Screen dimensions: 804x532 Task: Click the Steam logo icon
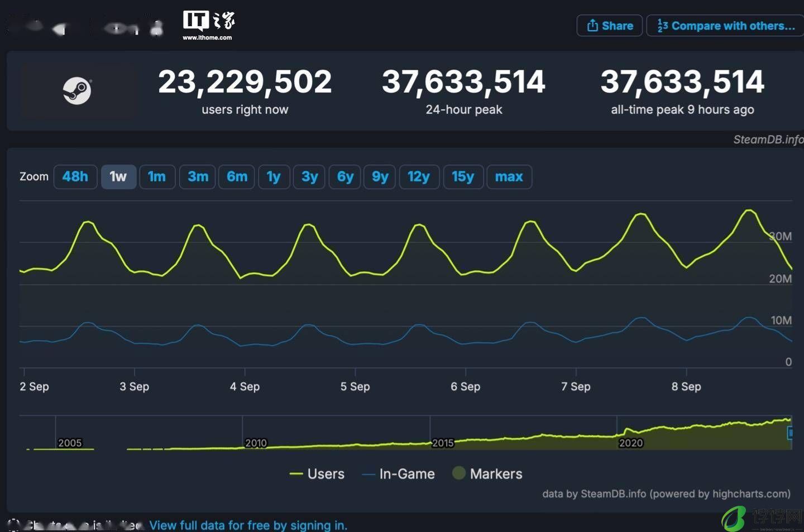coord(77,90)
